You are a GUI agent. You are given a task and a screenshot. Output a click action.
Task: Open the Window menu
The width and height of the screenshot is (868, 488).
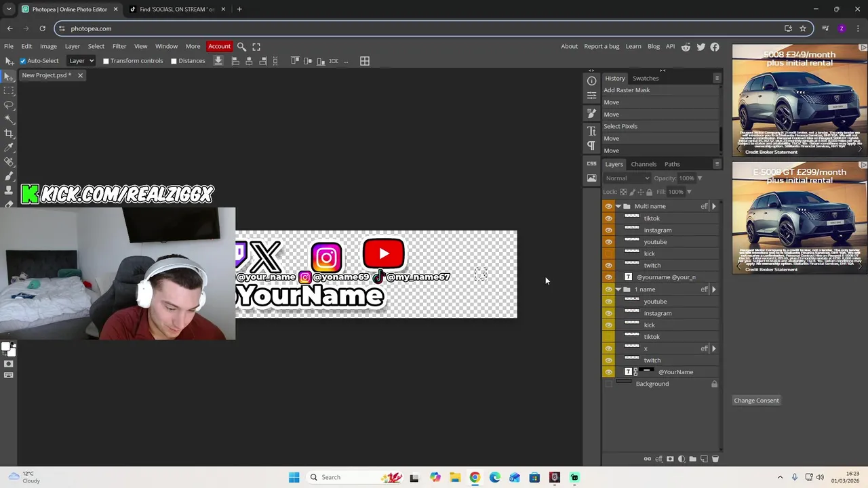click(166, 47)
